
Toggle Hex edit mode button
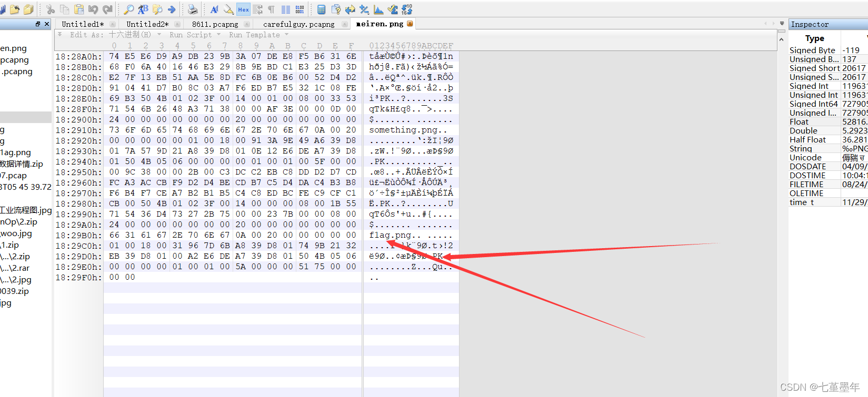243,9
